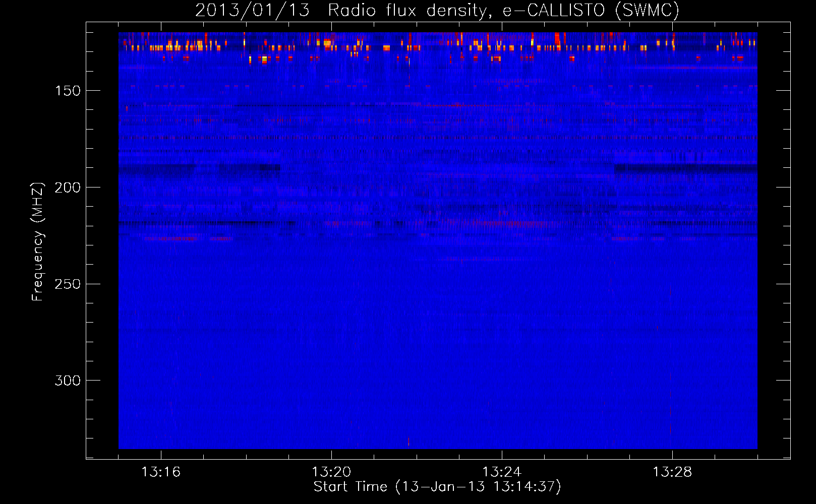
Task: Select the 13:20 time tick label
Action: click(x=331, y=472)
